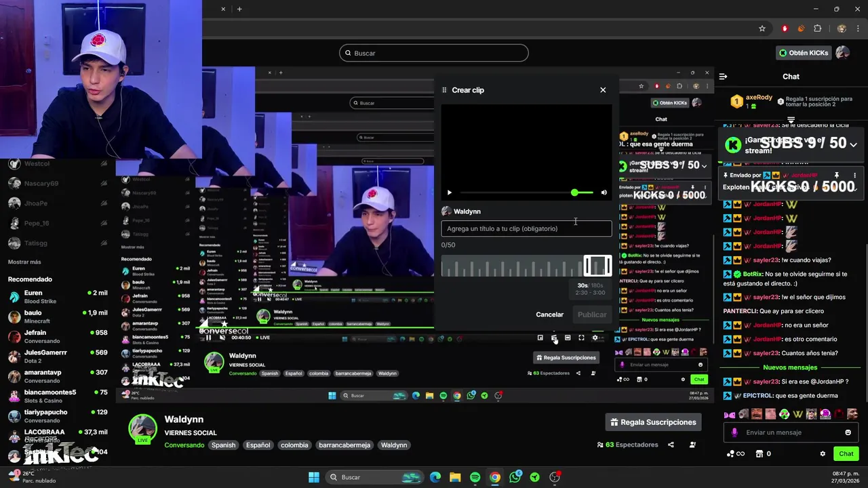Open Jefrain's channel in the sidebar
The height and width of the screenshot is (488, 868).
pos(58,336)
